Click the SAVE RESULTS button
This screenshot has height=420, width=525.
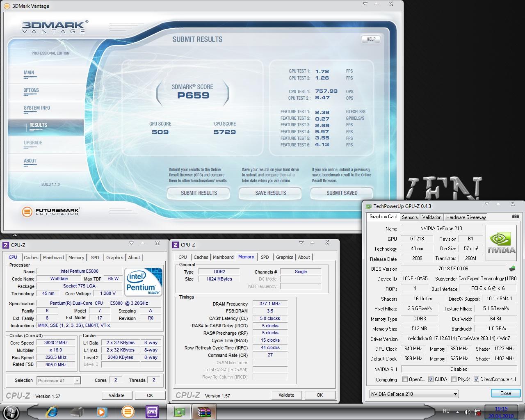pyautogui.click(x=271, y=193)
